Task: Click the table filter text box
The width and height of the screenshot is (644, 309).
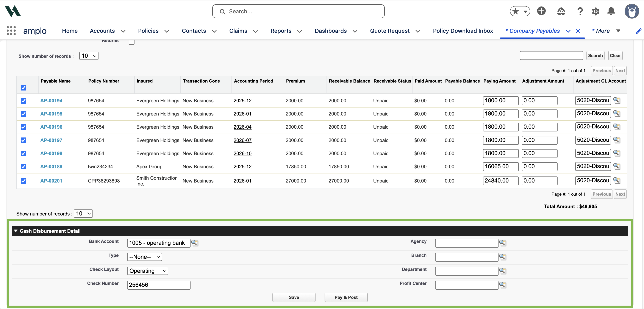Action: (x=551, y=56)
